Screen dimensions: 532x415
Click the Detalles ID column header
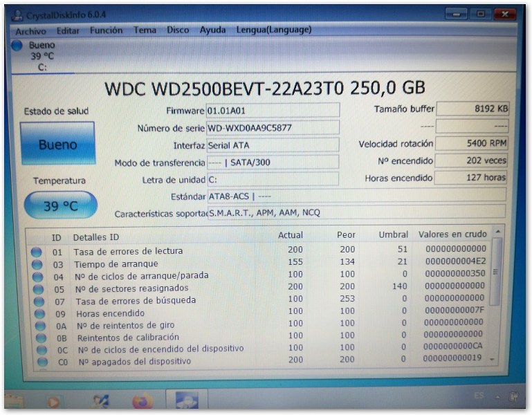click(96, 237)
